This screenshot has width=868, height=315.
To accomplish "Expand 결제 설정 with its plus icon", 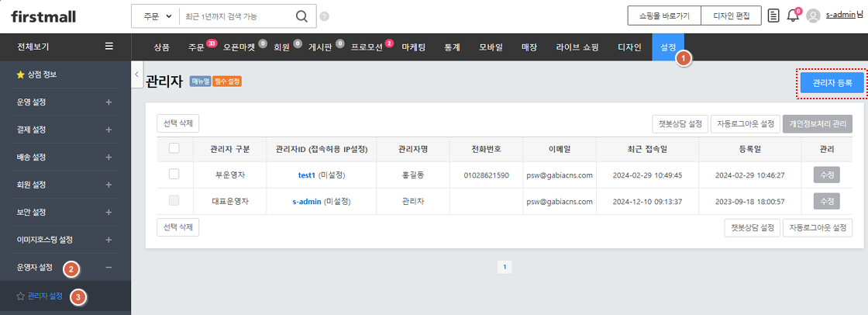I will pos(108,130).
